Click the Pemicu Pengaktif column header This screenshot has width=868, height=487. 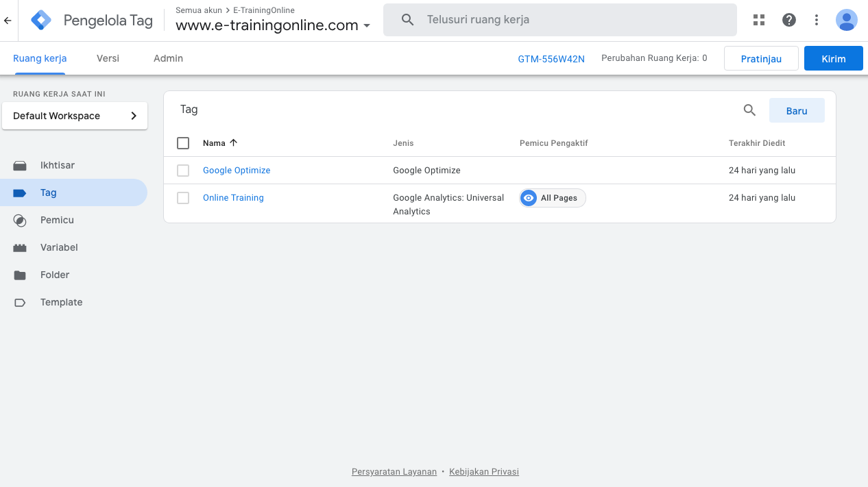[554, 143]
